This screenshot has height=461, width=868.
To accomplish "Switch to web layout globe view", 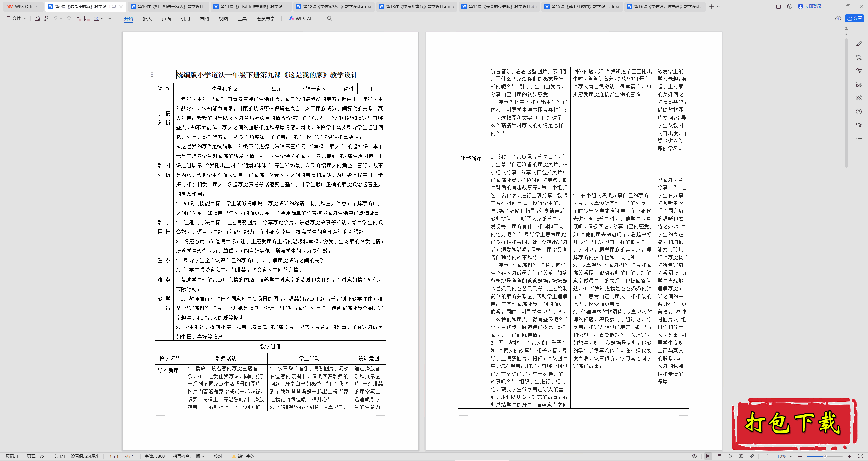I will coord(741,456).
